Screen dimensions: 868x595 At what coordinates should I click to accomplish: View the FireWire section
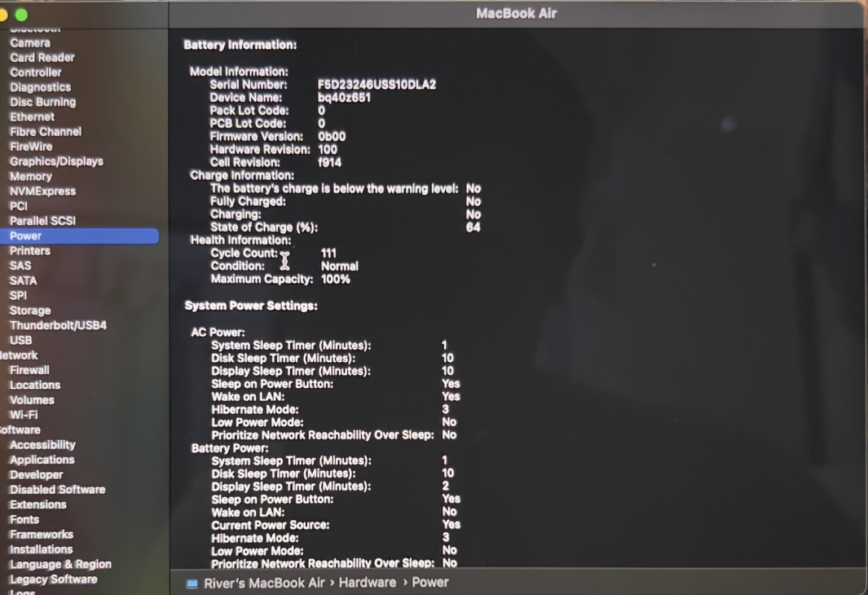31,146
